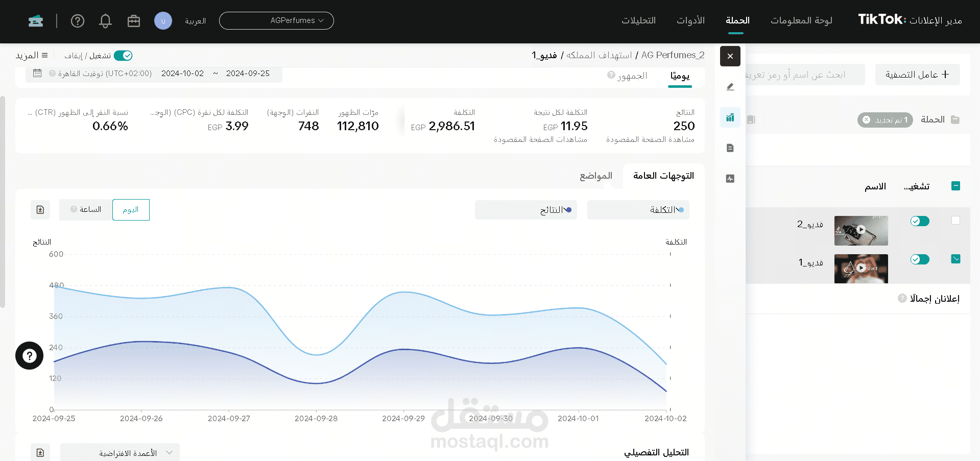
Task: Select the pencil edit icon in side strip
Action: 730,87
